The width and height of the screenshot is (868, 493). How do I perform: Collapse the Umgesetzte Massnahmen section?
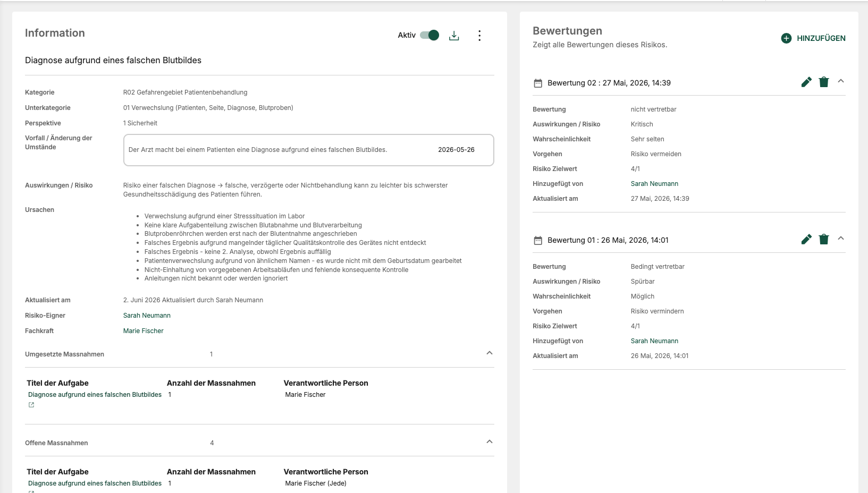(490, 353)
